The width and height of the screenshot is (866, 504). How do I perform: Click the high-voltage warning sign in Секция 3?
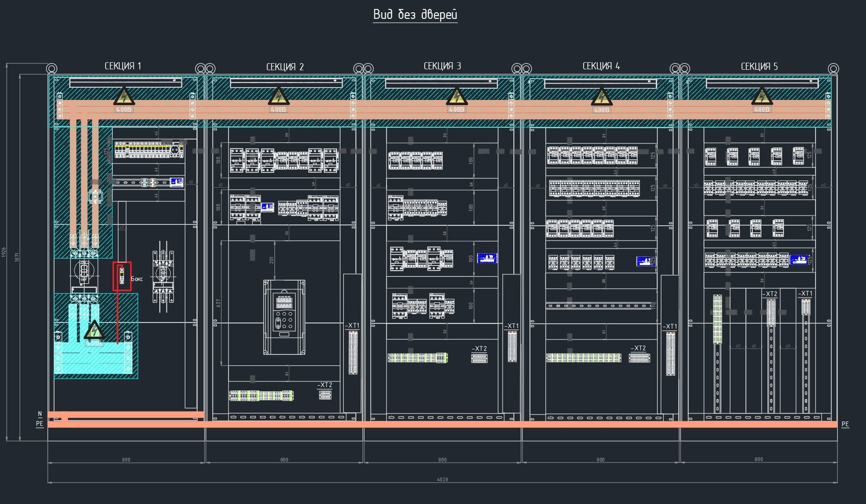pyautogui.click(x=456, y=97)
